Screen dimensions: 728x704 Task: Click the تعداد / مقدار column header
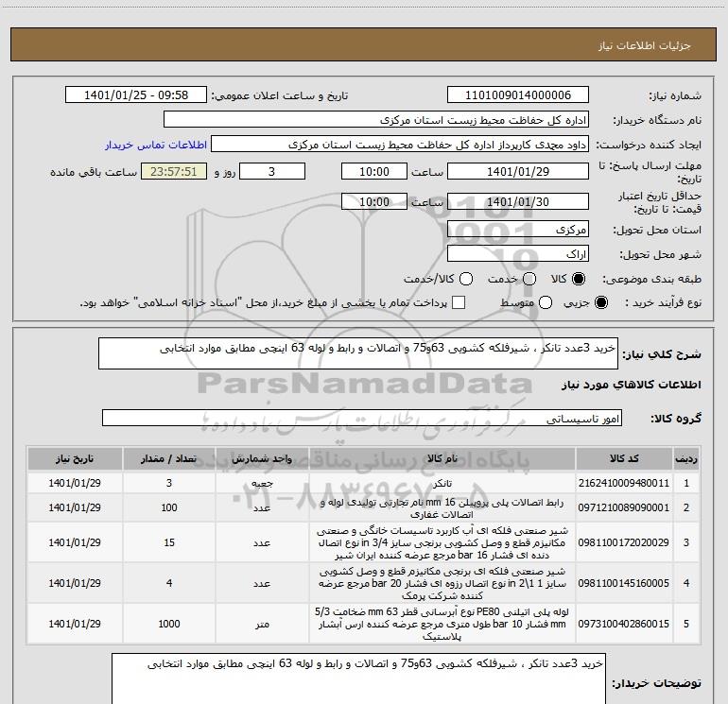169,459
